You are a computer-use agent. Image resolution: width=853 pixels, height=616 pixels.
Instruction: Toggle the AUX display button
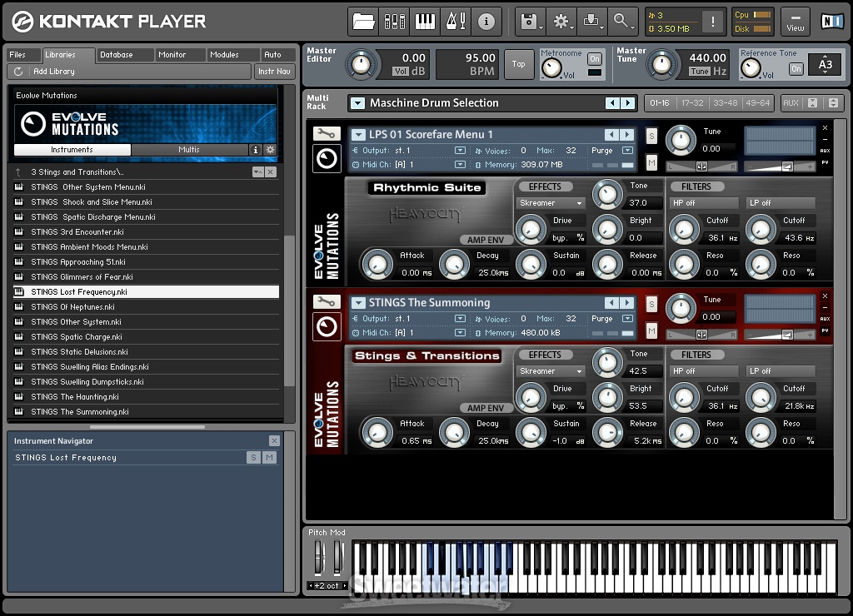(x=791, y=102)
